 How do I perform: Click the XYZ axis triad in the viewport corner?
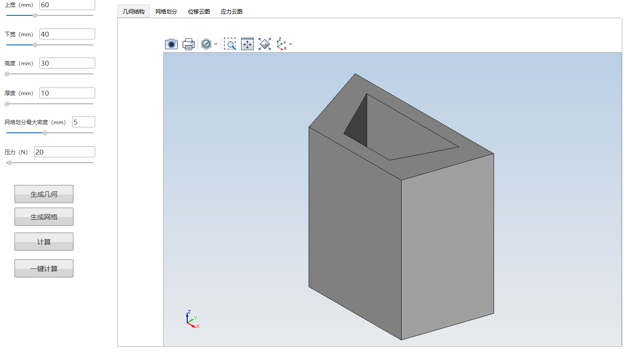coord(192,319)
